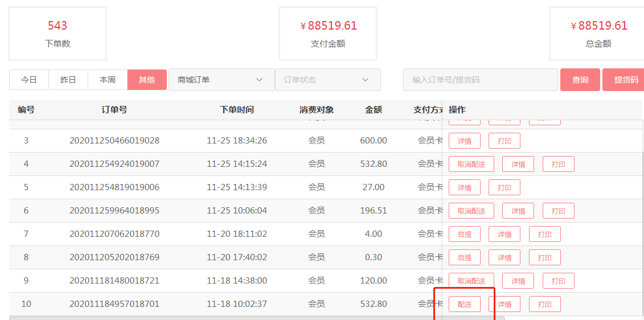Open 详情 for order 202011207062018770
The height and width of the screenshot is (320, 644).
tap(504, 235)
